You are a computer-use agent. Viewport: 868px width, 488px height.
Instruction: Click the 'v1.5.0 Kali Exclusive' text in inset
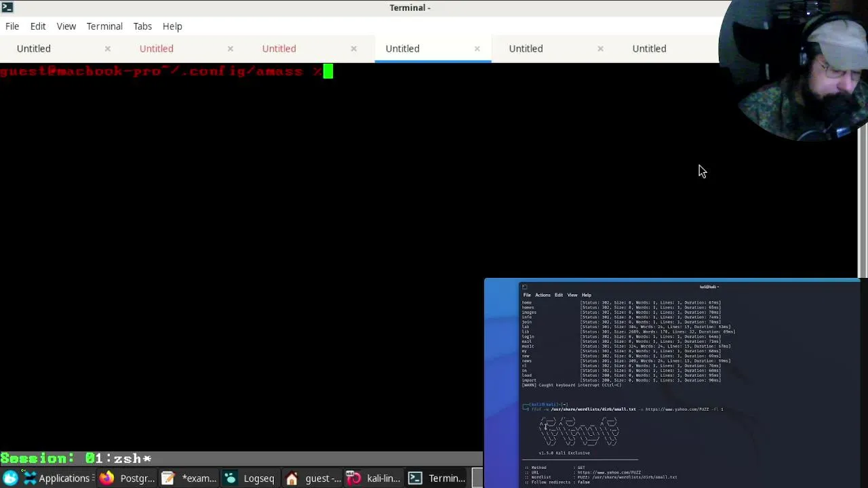tap(564, 453)
